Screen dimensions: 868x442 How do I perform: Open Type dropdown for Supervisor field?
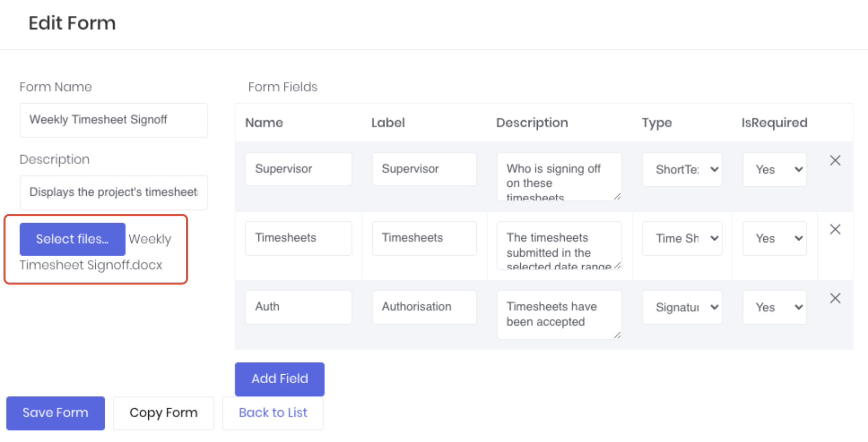pyautogui.click(x=682, y=169)
